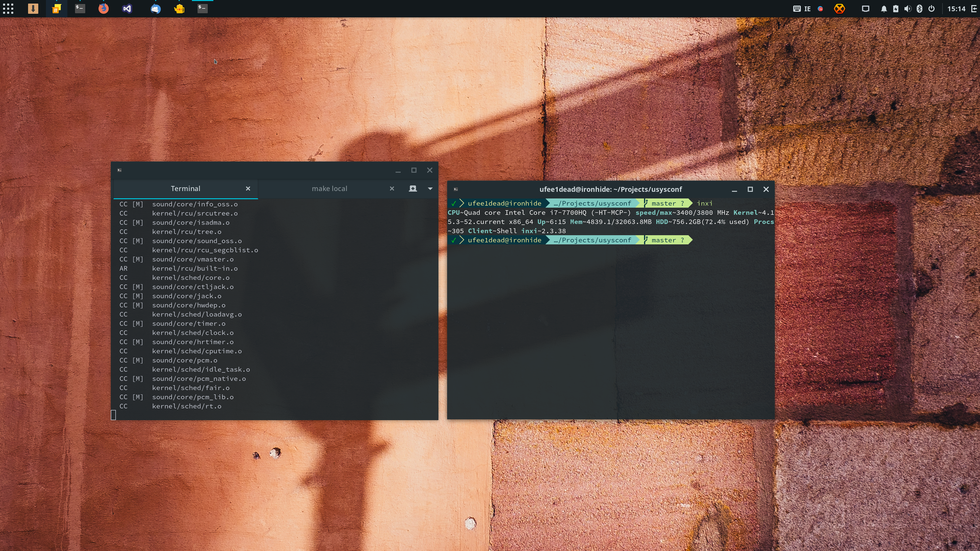Open Visual Studio Code from the panel
980x551 pixels.
tap(127, 8)
